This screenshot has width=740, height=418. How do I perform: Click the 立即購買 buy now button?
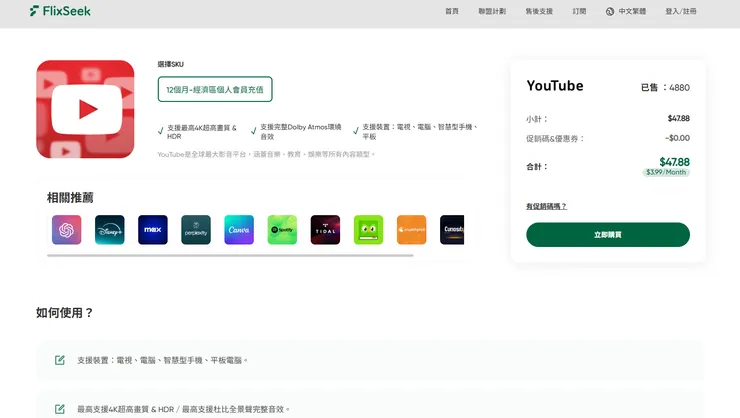coord(608,234)
